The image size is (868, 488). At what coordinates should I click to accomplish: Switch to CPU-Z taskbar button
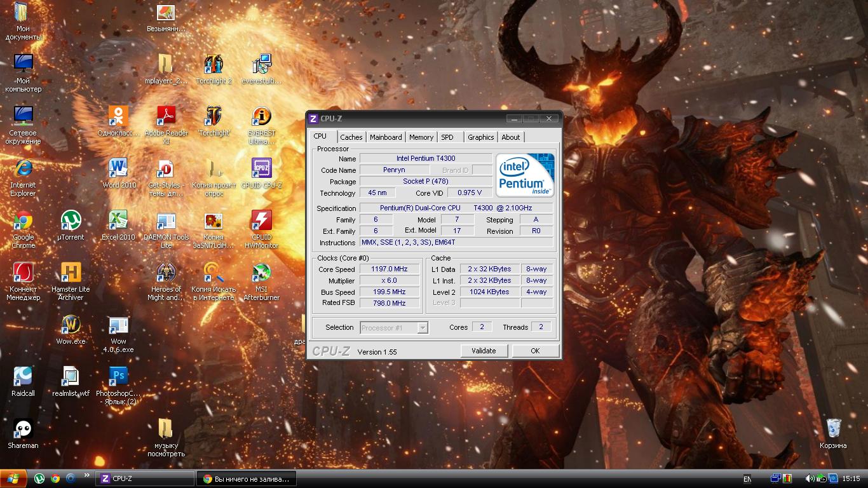coord(145,478)
